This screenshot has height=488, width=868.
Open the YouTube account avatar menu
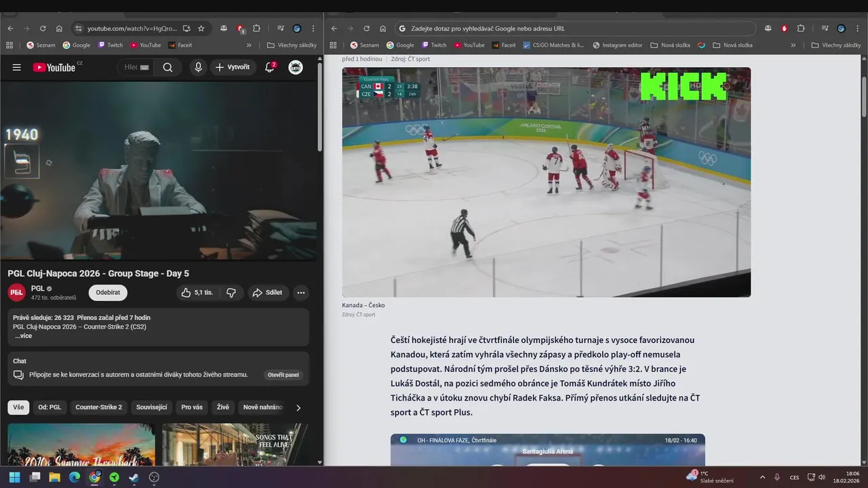pos(296,67)
